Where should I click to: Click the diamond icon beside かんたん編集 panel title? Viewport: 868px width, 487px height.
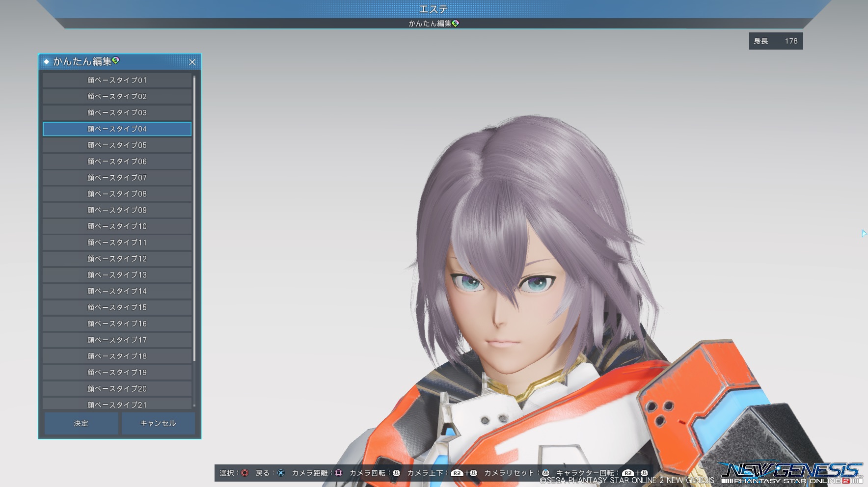coord(47,62)
